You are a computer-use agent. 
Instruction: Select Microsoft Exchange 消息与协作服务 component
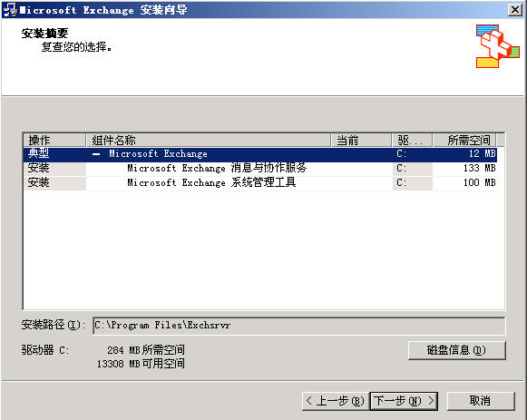coord(217,168)
